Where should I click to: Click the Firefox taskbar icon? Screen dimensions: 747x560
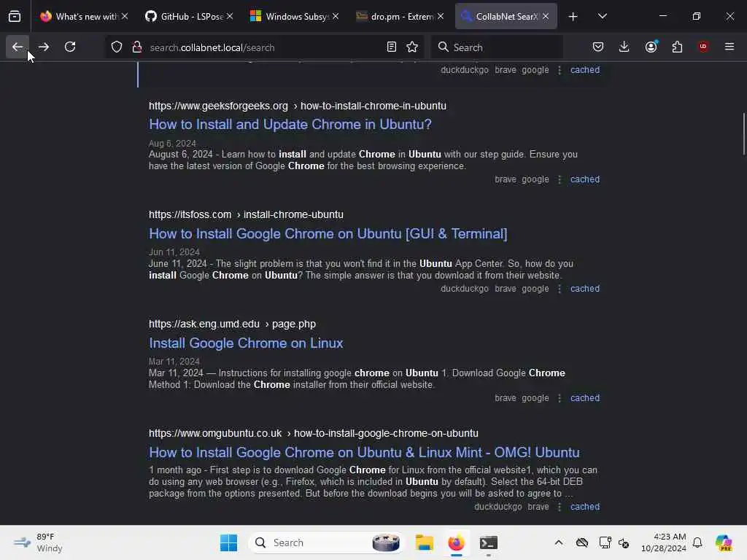pyautogui.click(x=456, y=542)
